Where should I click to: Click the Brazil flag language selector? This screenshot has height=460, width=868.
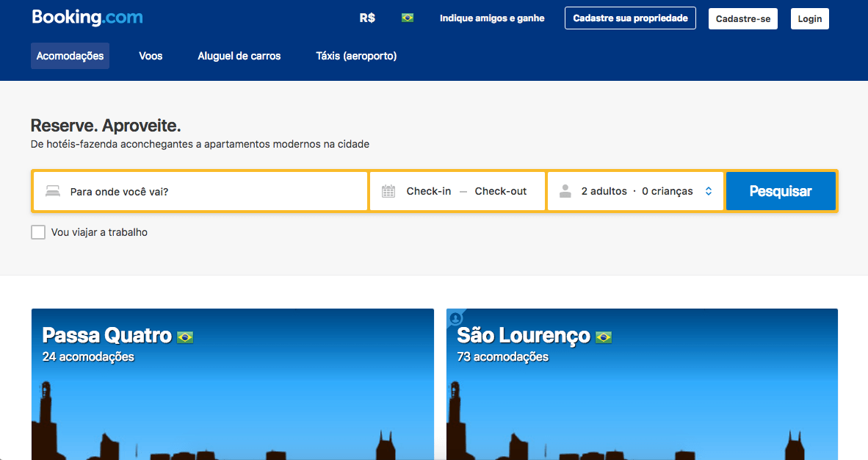pos(408,17)
